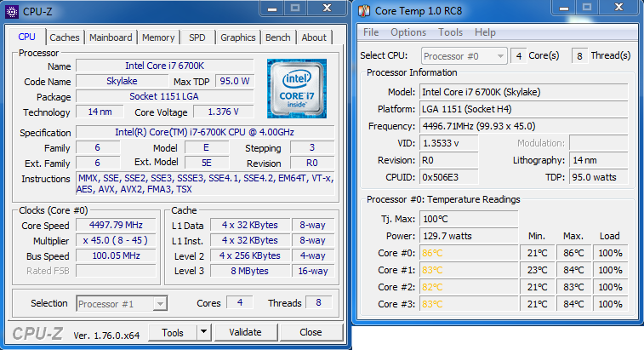Click the Power value 129.7 watts

pyautogui.click(x=469, y=236)
